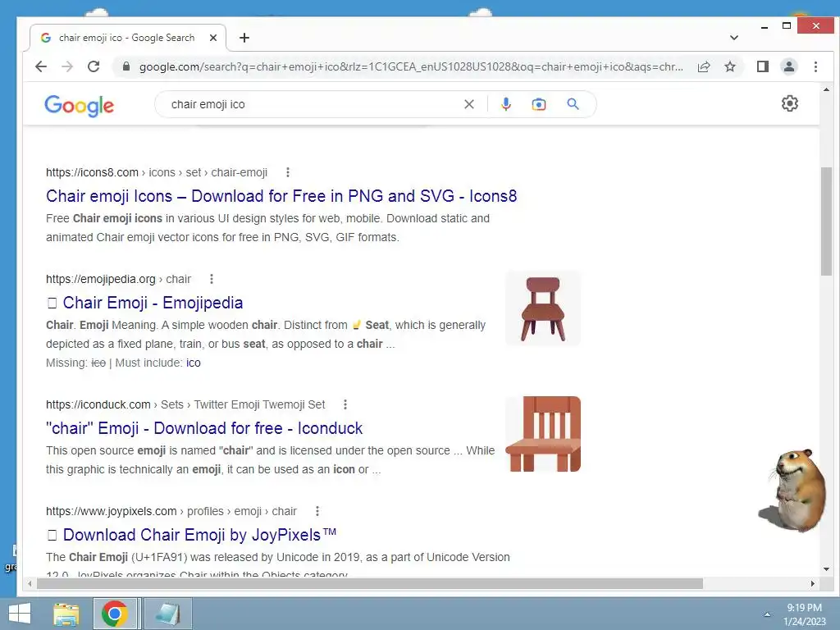Viewport: 840px width, 630px height.
Task: Open Download Chair Emoji by JoyPixels result
Action: point(191,535)
